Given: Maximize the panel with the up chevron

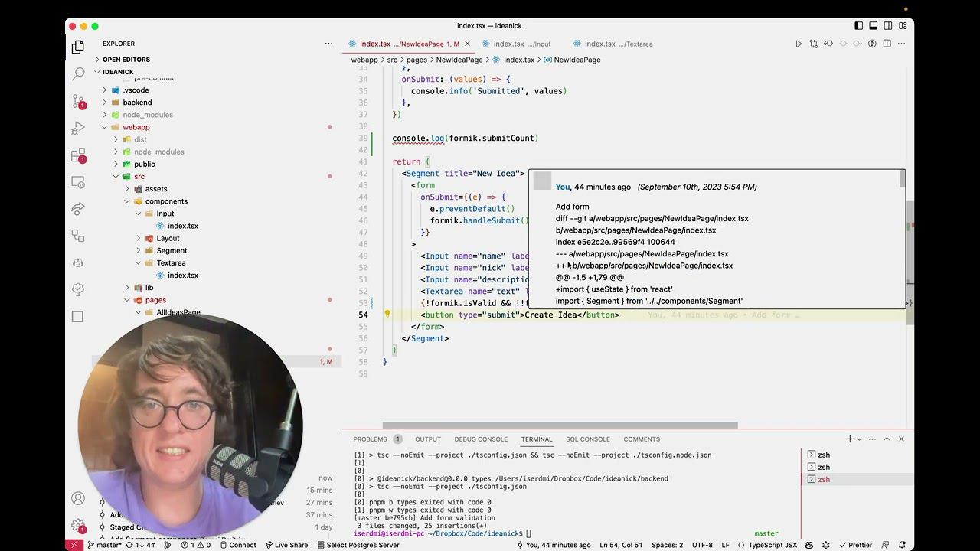Looking at the screenshot, I should point(887,439).
